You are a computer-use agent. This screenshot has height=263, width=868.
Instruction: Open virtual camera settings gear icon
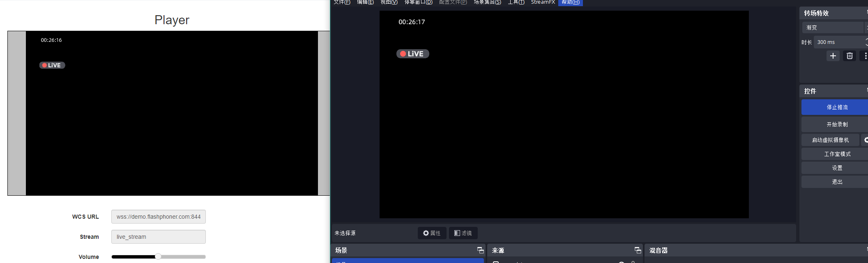tap(865, 140)
